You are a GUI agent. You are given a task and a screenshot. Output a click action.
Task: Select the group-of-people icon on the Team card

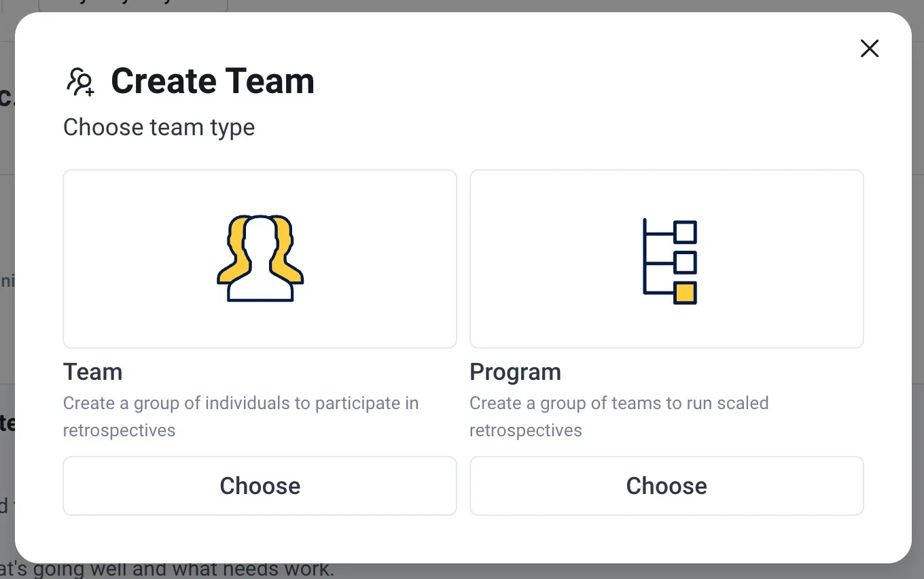(x=260, y=258)
